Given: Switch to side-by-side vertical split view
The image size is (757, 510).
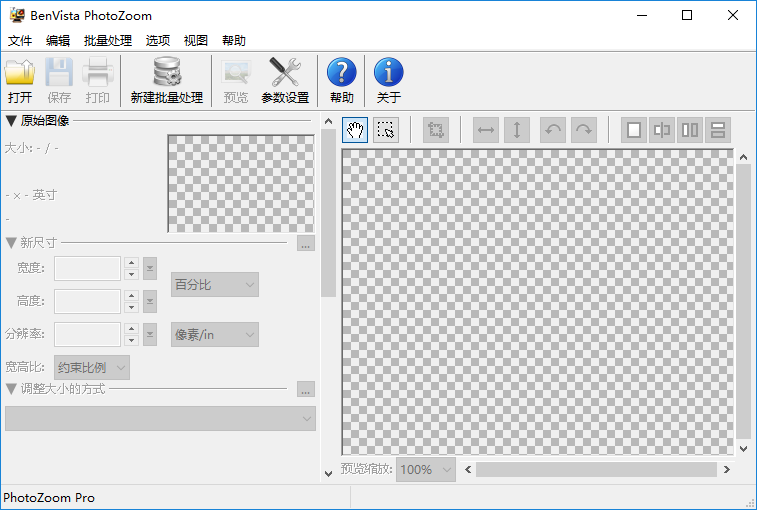Looking at the screenshot, I should click(x=690, y=130).
